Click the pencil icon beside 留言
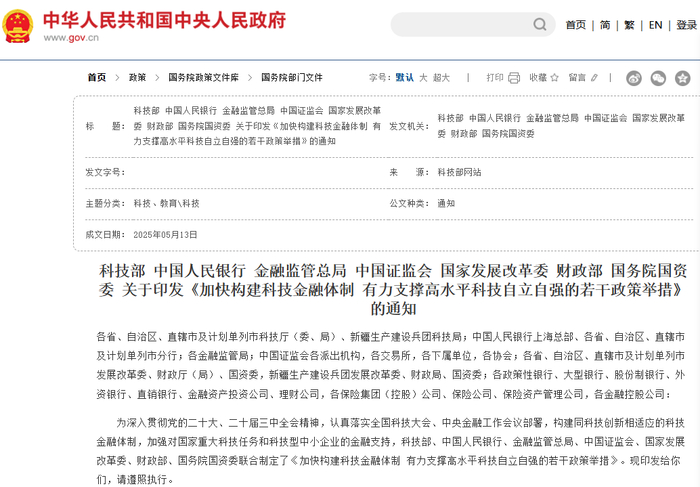Image resolution: width=700 pixels, height=487 pixels. coord(594,78)
